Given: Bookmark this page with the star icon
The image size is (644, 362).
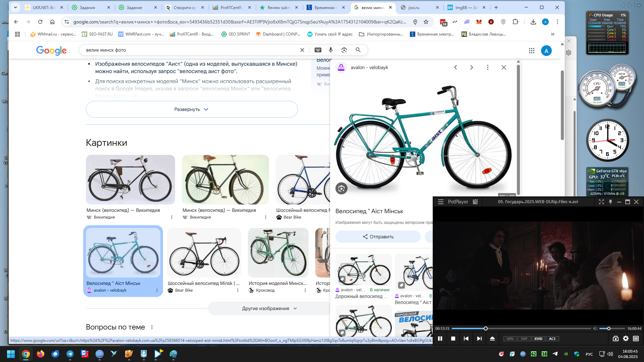Looking at the screenshot, I should (x=426, y=22).
